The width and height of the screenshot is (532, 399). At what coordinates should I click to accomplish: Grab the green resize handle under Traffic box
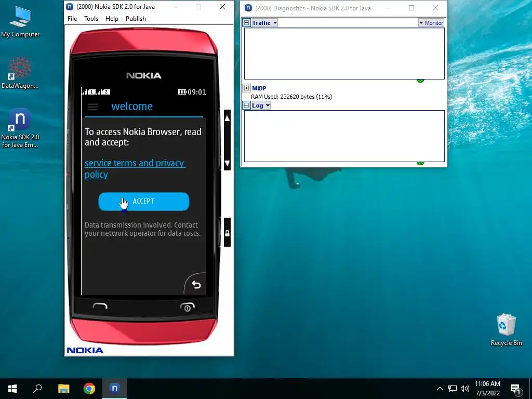point(420,81)
